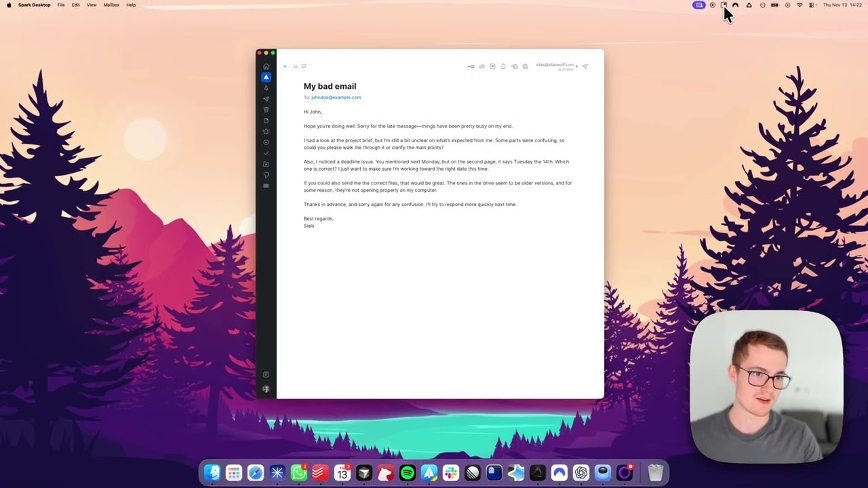The height and width of the screenshot is (488, 868).
Task: Click the email template icon in the toolbar
Action: [x=492, y=66]
